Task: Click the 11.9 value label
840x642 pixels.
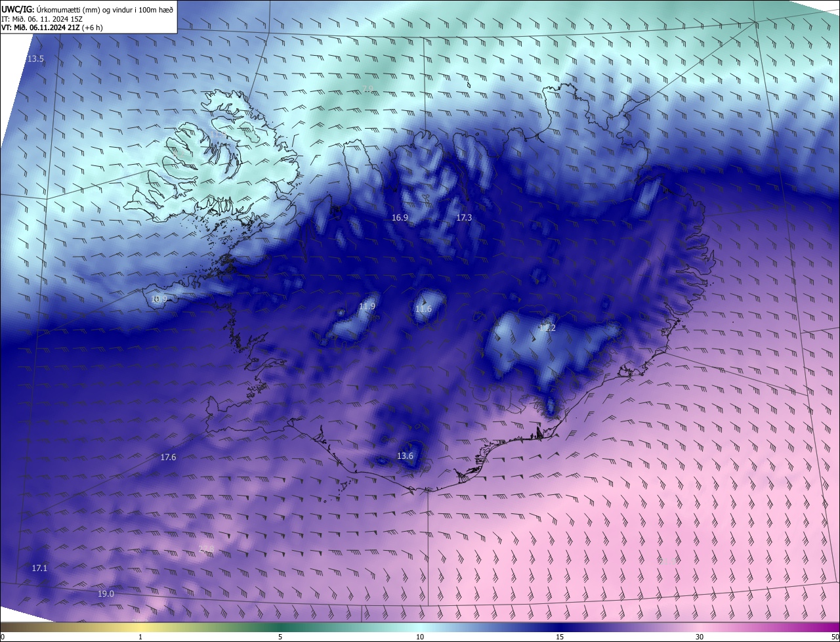Action: [367, 307]
